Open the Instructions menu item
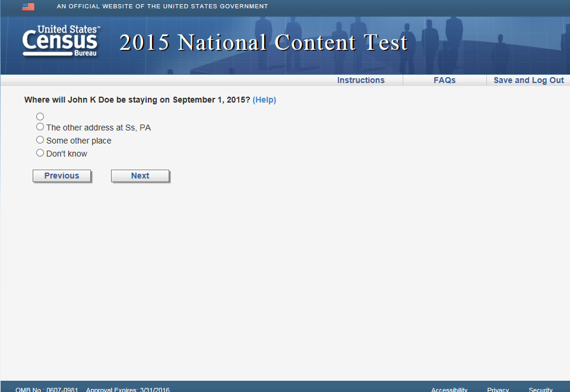Screen dimensions: 570x392 (x=360, y=80)
